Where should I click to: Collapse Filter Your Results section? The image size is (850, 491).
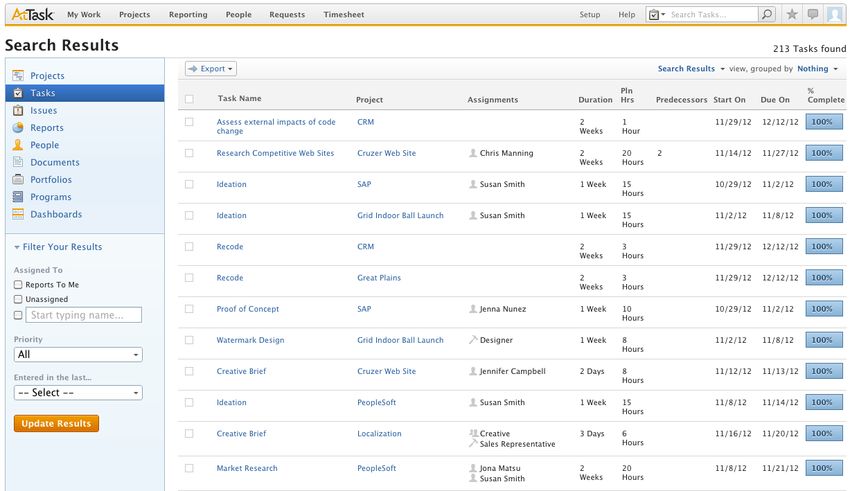[58, 247]
